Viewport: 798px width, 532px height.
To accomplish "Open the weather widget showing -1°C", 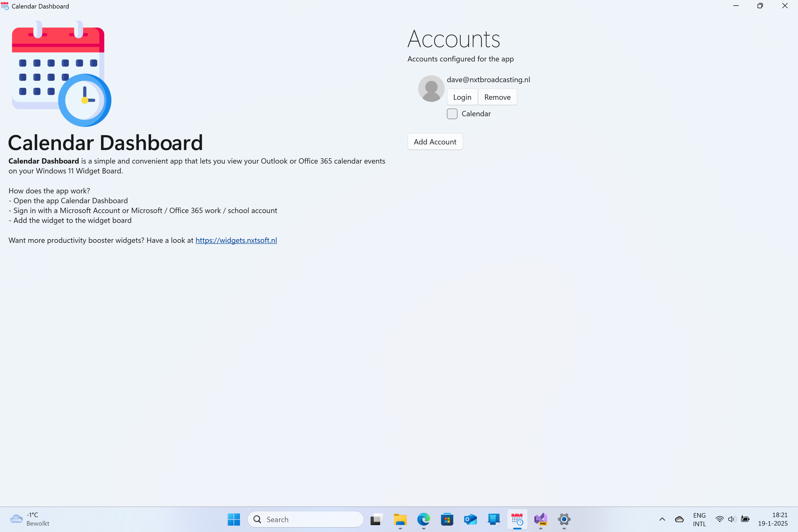I will pos(30,519).
